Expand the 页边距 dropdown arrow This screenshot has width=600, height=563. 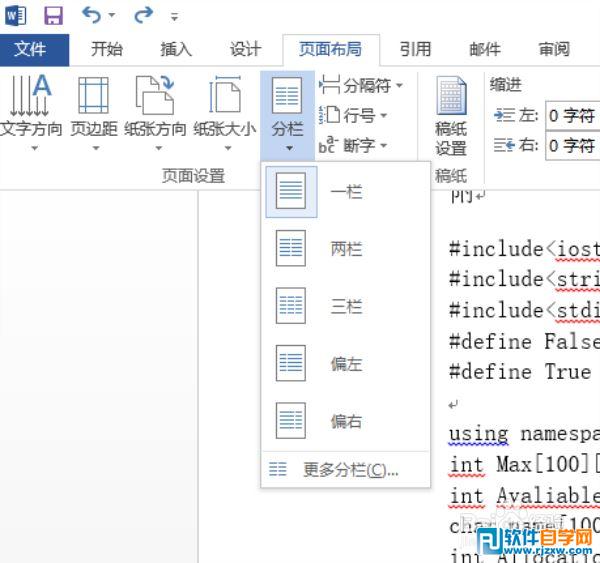point(96,148)
